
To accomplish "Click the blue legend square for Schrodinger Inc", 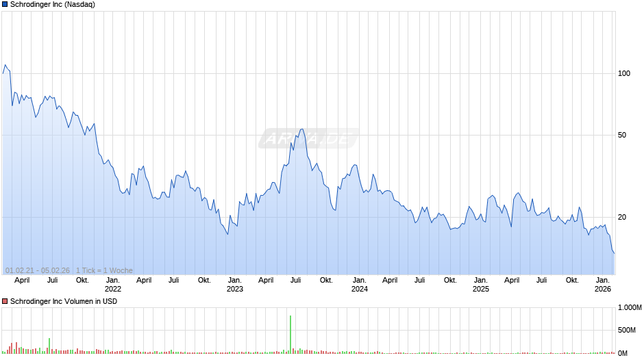I will tap(5, 5).
